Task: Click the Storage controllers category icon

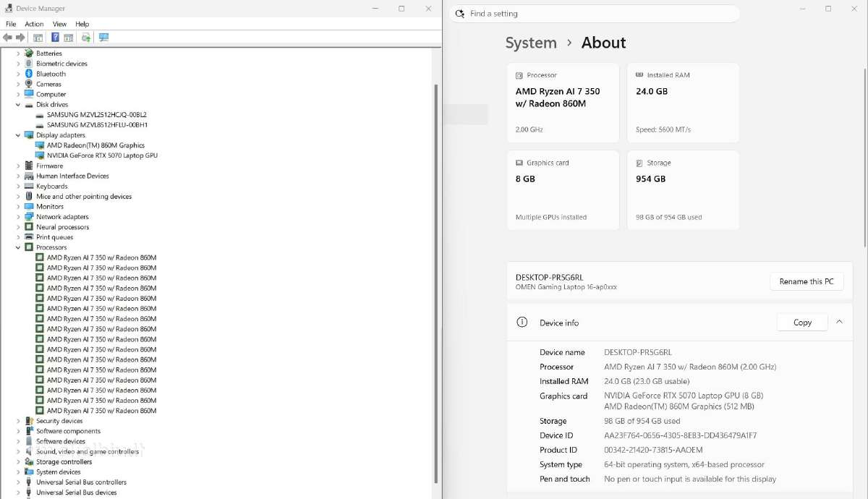Action: point(29,461)
